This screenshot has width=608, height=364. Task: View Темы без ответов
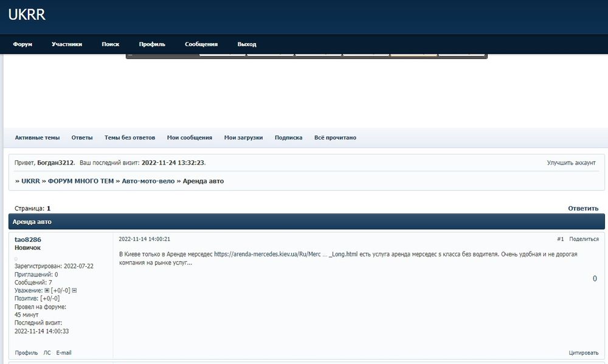click(130, 137)
